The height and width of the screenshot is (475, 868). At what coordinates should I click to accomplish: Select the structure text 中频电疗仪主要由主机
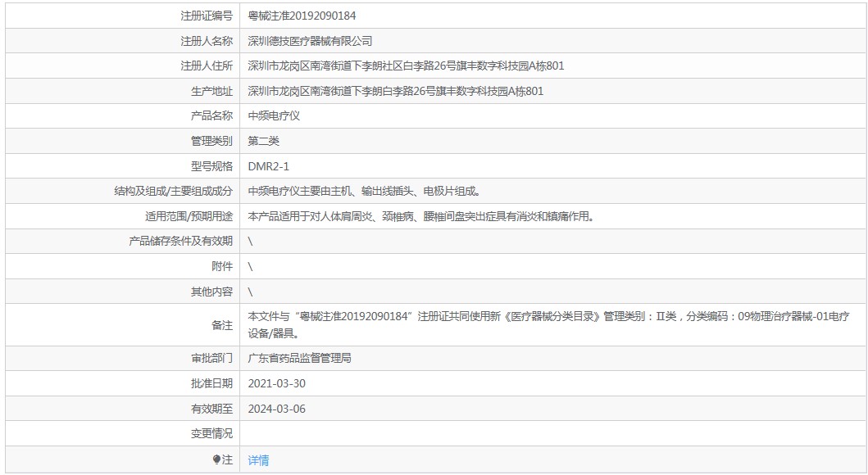(364, 192)
